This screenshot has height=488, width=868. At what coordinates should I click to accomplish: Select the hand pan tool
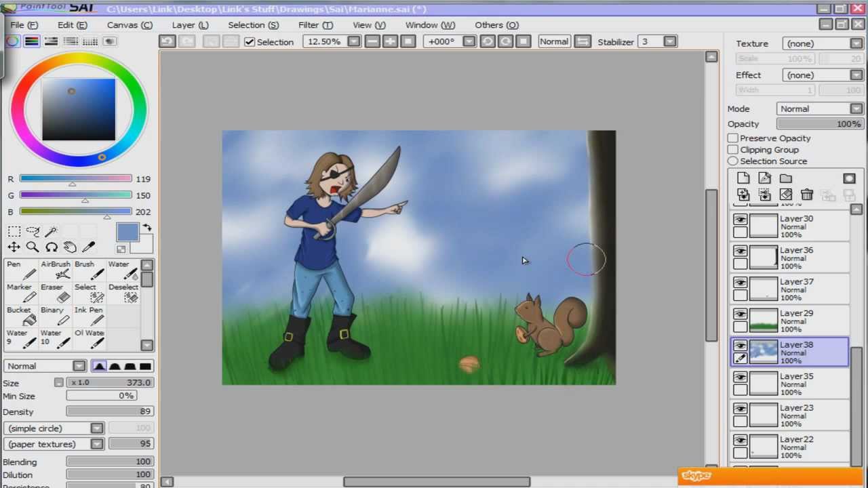70,247
